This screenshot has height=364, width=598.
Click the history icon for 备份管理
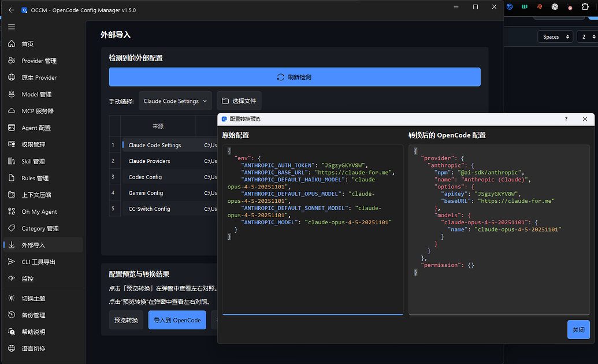click(12, 315)
